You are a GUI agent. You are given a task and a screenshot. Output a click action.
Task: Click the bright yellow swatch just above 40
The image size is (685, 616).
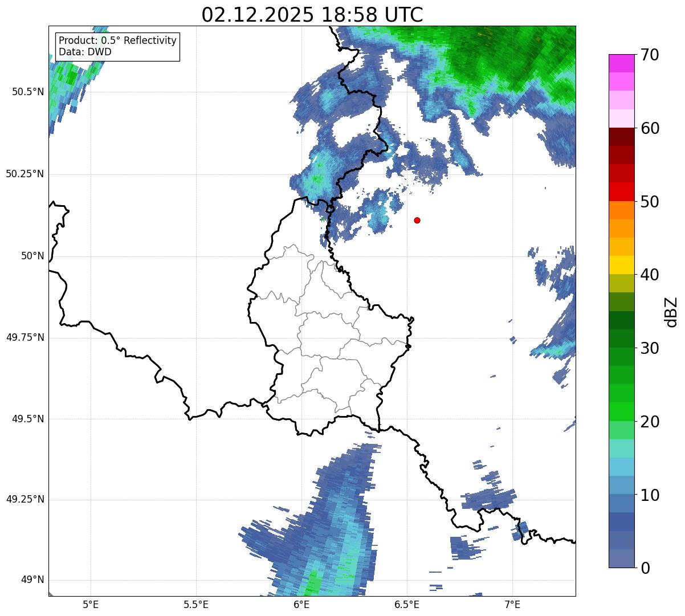click(621, 265)
